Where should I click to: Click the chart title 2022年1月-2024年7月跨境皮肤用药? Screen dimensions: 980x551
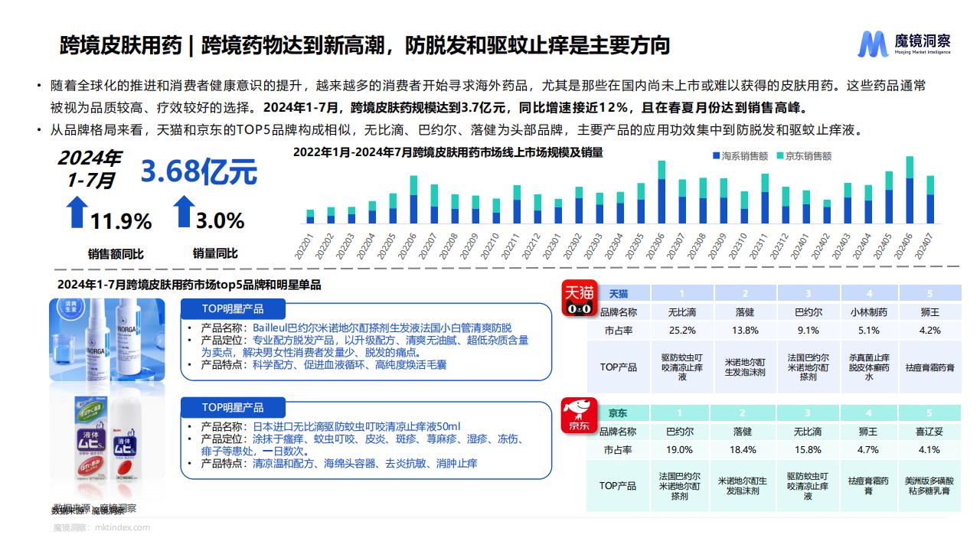pyautogui.click(x=448, y=152)
